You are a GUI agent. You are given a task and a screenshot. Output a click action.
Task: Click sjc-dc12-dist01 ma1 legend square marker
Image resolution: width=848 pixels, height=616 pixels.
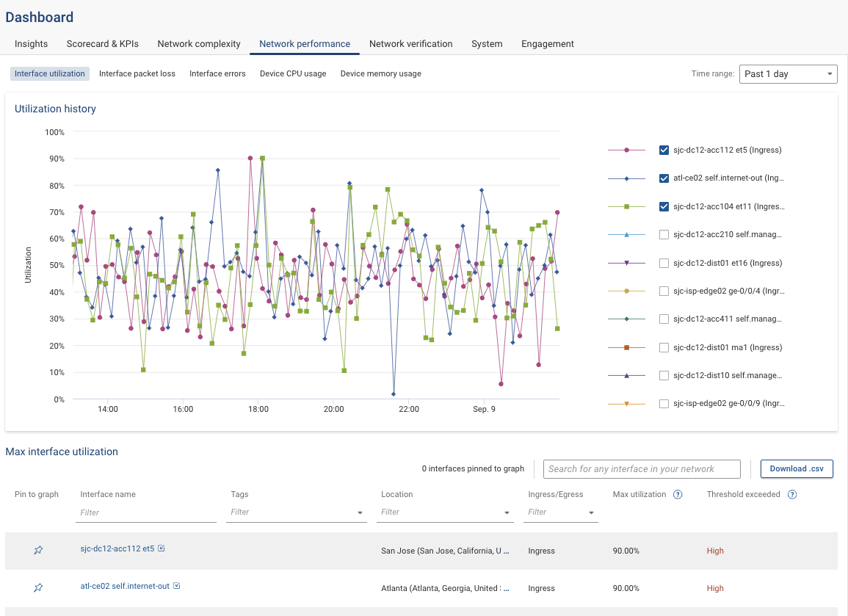coord(626,347)
